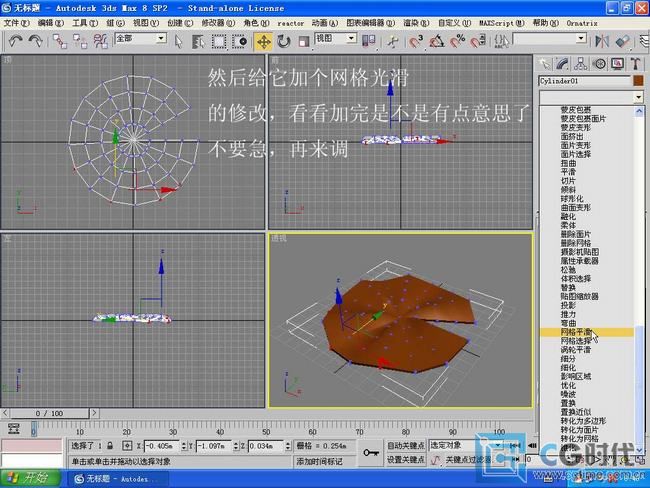
Task: Click the Set Keys key icon button
Action: [370, 453]
